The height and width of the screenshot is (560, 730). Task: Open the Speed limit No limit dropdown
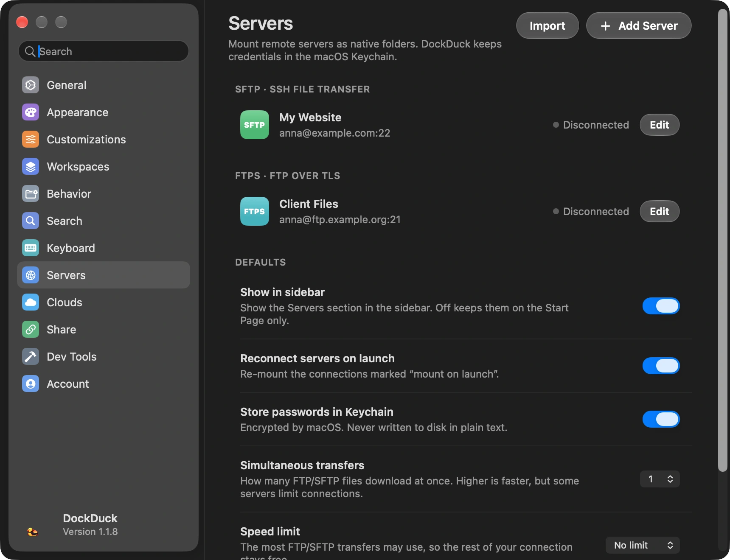tap(643, 545)
